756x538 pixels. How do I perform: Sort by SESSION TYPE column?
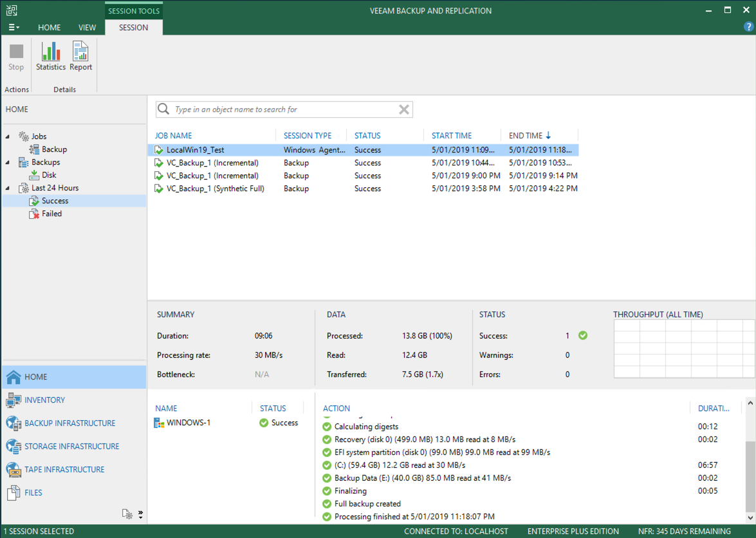[x=308, y=135]
